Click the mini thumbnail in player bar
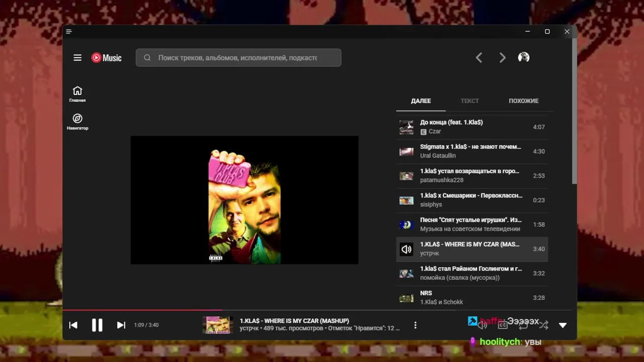Image resolution: width=644 pixels, height=362 pixels. point(217,325)
